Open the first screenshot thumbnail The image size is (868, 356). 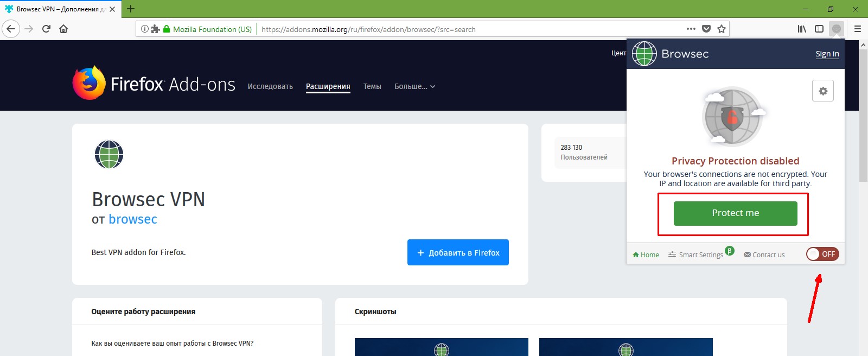point(442,347)
